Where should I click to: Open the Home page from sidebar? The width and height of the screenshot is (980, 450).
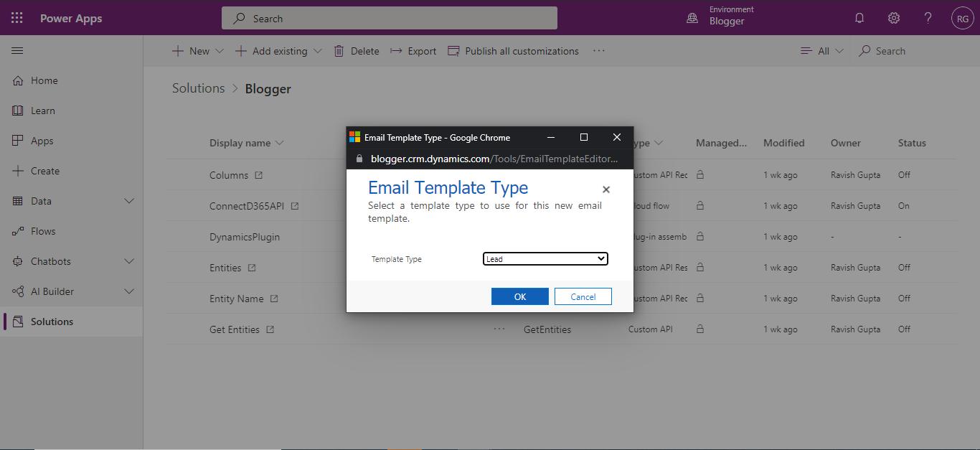43,80
